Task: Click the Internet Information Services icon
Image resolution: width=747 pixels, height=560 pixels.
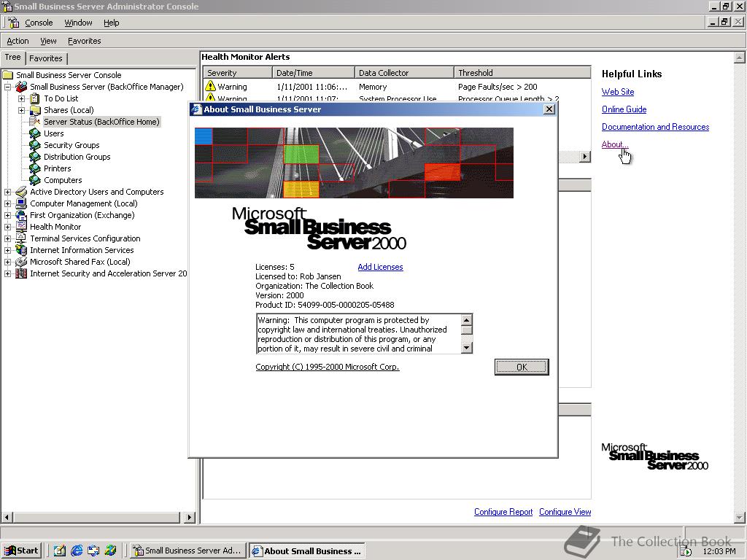Action: (21, 250)
